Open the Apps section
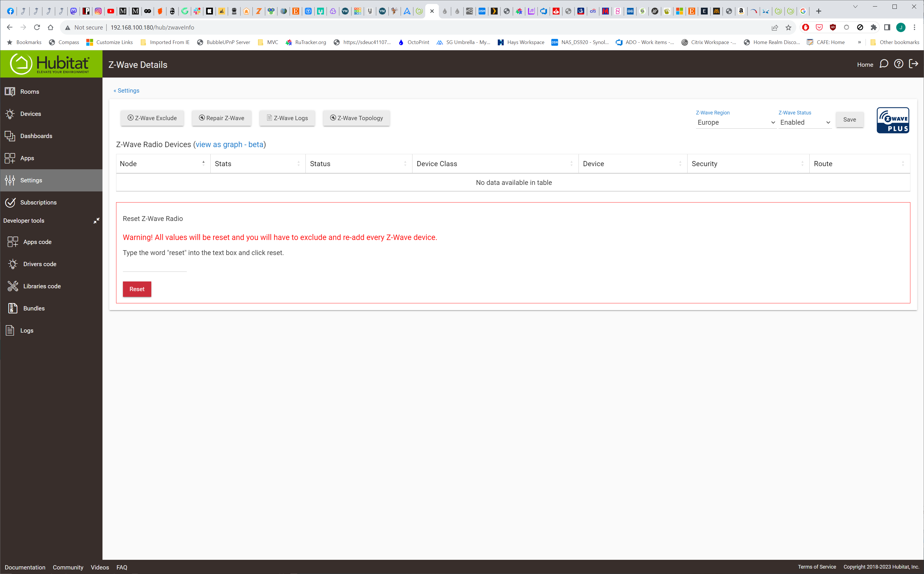 [27, 158]
